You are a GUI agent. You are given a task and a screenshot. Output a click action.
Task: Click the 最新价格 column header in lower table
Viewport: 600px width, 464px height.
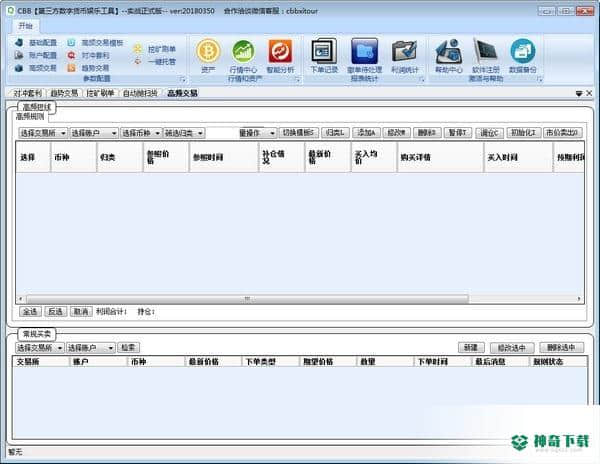coord(213,361)
